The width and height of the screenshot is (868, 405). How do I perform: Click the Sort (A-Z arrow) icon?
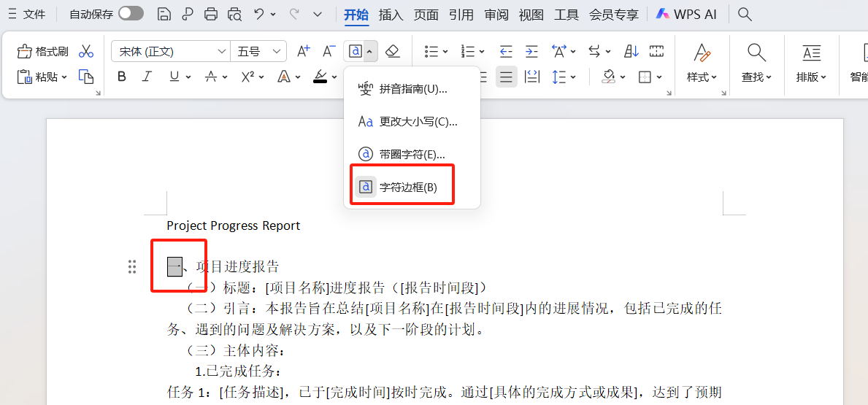pos(631,51)
